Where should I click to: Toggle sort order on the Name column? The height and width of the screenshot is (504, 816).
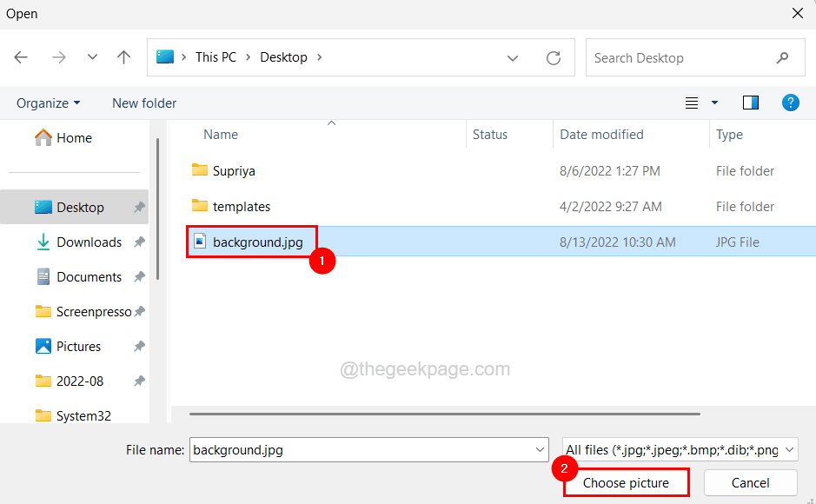pos(220,135)
